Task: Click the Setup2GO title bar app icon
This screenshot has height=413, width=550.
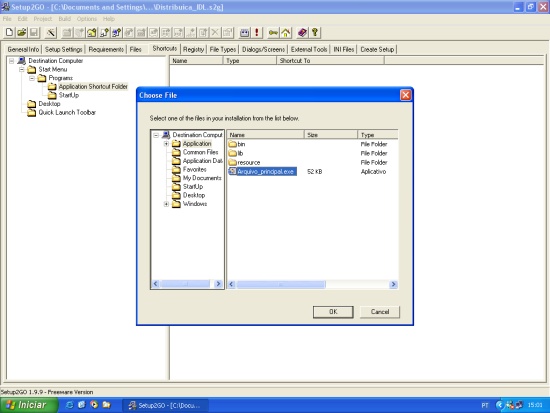Action: [x=5, y=7]
